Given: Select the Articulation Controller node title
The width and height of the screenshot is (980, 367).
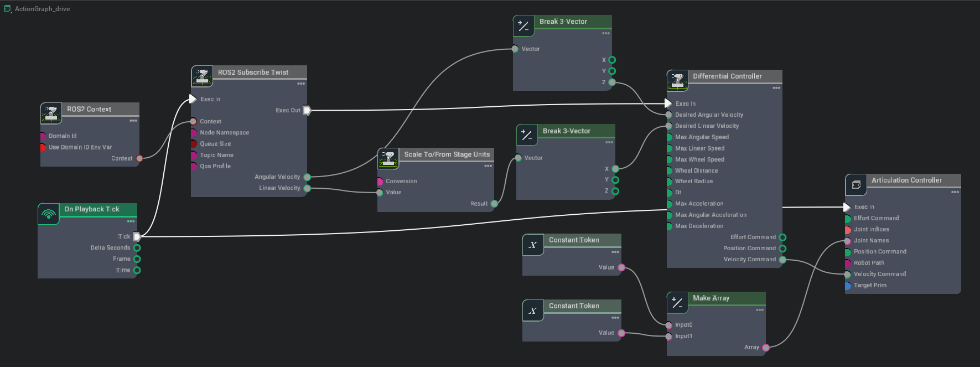Looking at the screenshot, I should pos(906,180).
